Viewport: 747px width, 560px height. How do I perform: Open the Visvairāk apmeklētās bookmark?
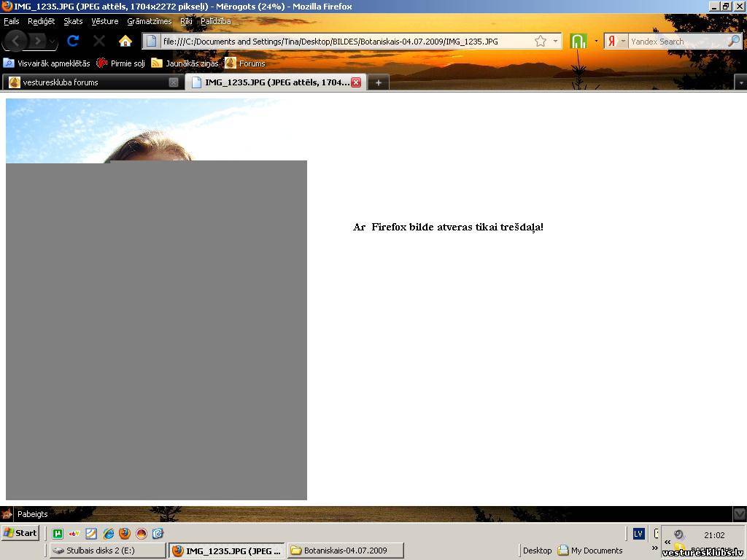click(x=47, y=63)
